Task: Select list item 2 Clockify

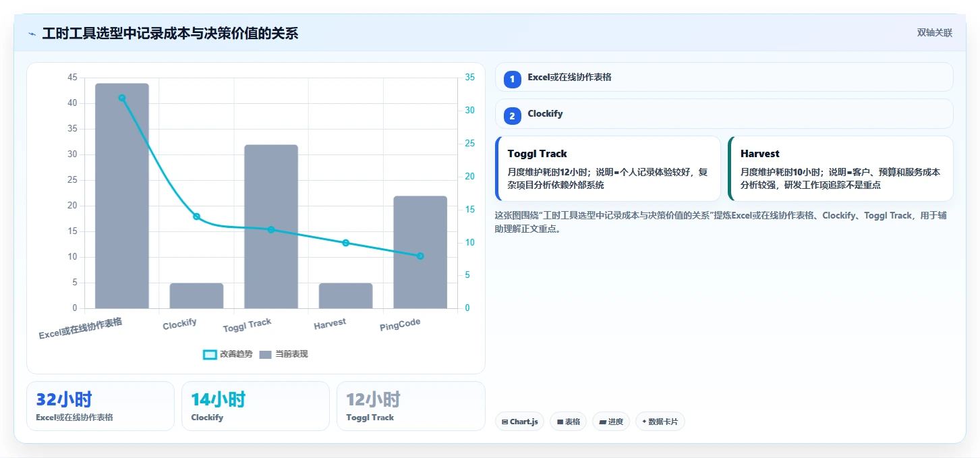Action: pos(724,113)
